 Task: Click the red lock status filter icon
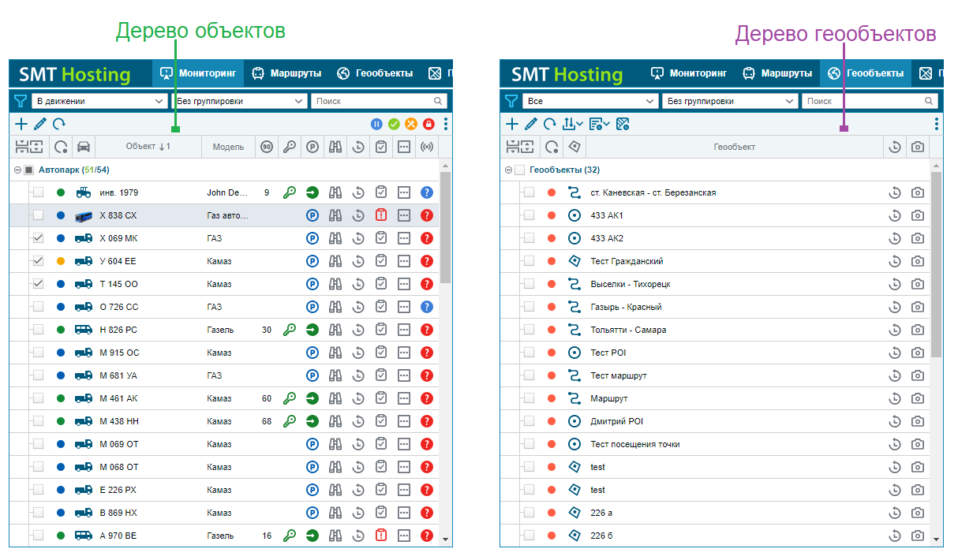[428, 124]
